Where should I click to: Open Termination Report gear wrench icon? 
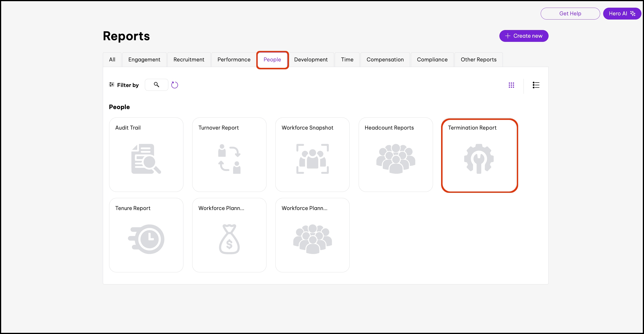click(x=479, y=159)
